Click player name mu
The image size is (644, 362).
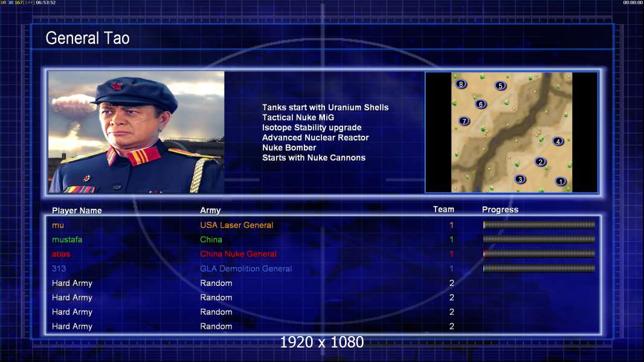[58, 226]
